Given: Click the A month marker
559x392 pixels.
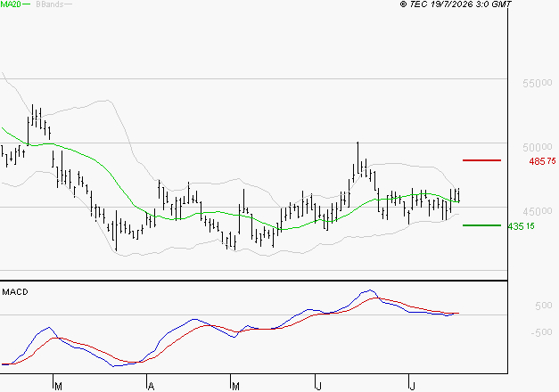Looking at the screenshot, I should (x=151, y=387).
